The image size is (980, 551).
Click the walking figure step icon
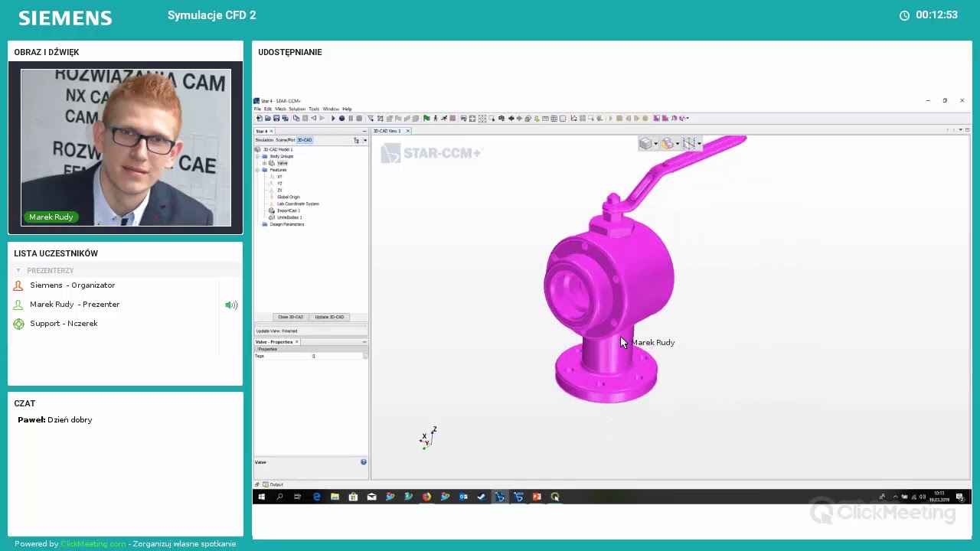pyautogui.click(x=436, y=118)
